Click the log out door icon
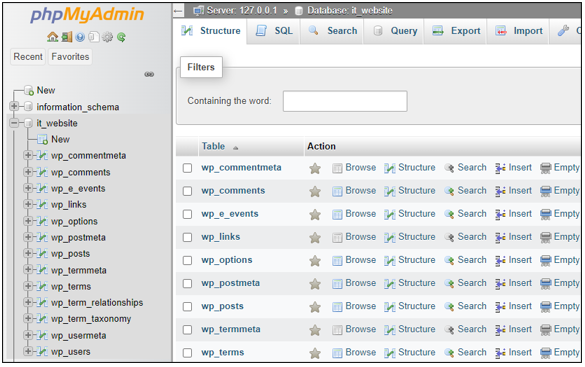The height and width of the screenshot is (367, 585). 67,37
